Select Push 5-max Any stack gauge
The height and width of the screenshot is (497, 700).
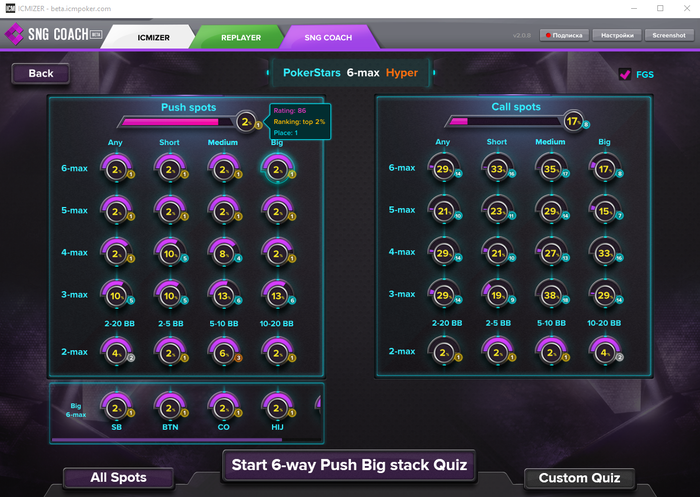117,211
